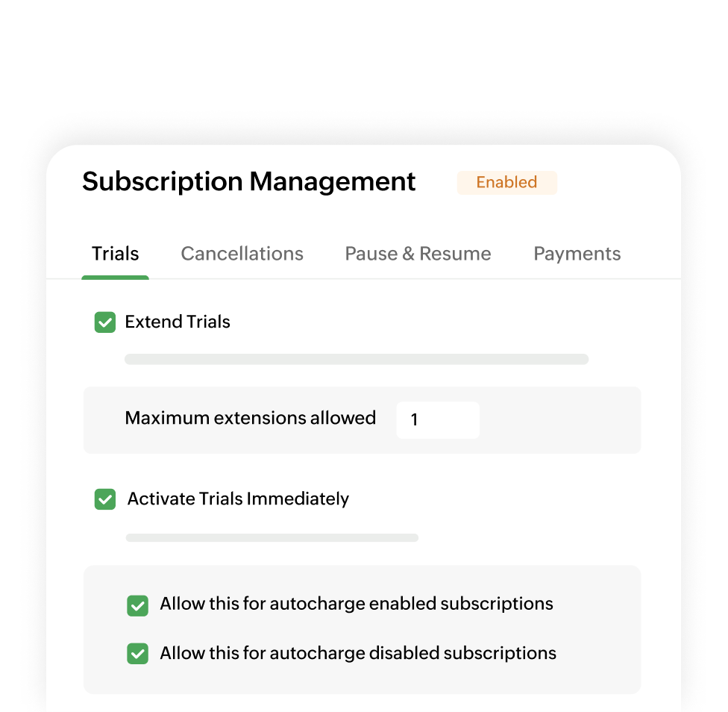Select the value 1 in the extensions box
The width and height of the screenshot is (728, 712).
pos(415,420)
